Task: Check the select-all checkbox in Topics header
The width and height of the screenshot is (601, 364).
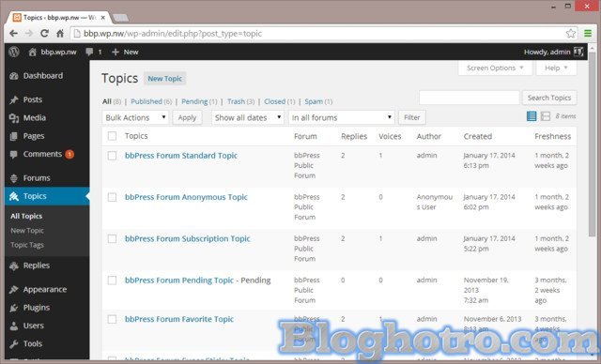Action: tap(112, 136)
